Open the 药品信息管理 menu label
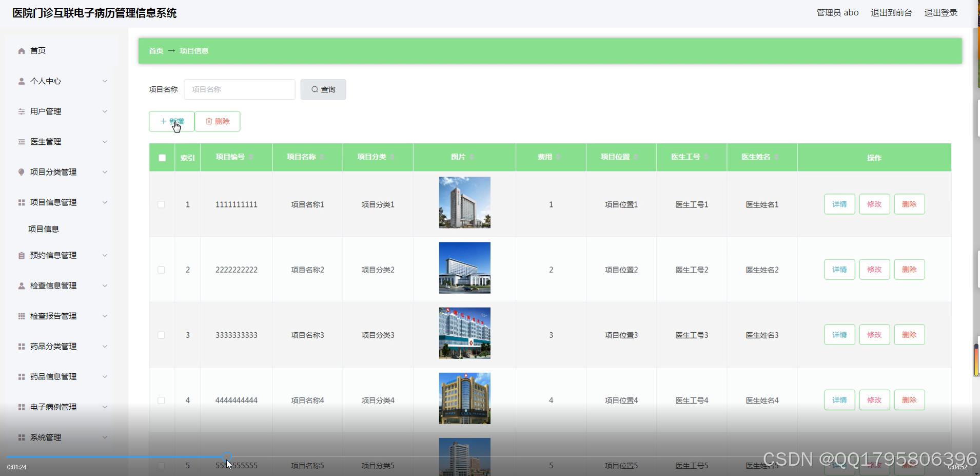 pos(53,376)
